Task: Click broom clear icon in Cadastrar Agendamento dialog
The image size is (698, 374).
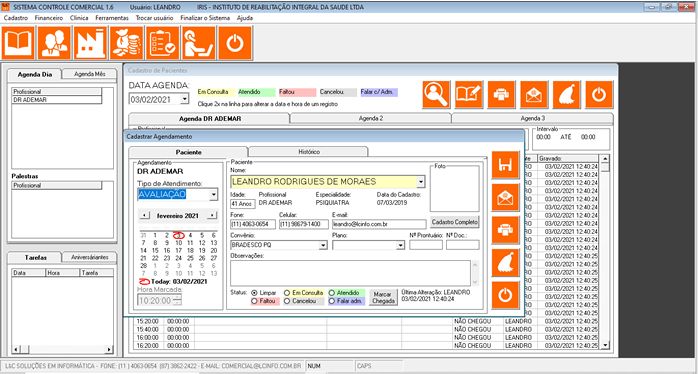Action: (x=505, y=263)
